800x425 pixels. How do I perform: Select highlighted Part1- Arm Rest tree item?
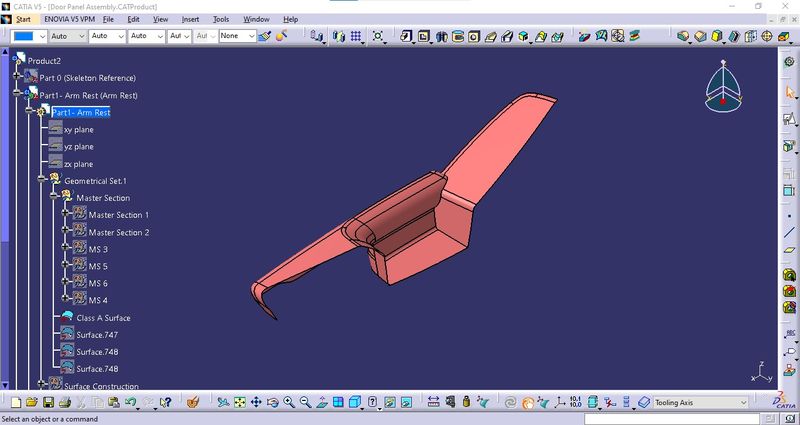click(81, 113)
